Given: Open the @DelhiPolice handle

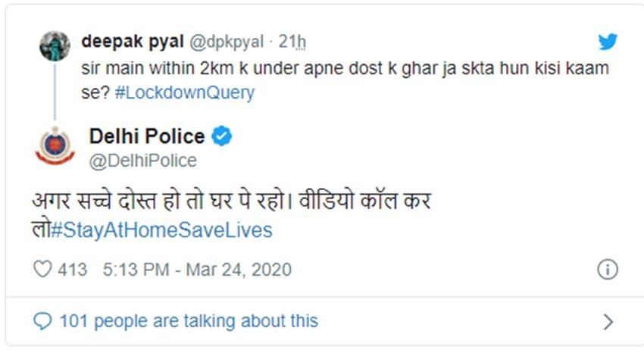Looking at the screenshot, I should point(142,161).
